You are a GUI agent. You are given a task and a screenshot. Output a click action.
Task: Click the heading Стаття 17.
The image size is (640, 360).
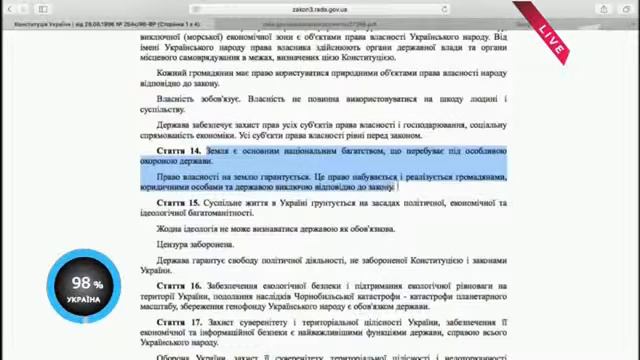pos(179,322)
